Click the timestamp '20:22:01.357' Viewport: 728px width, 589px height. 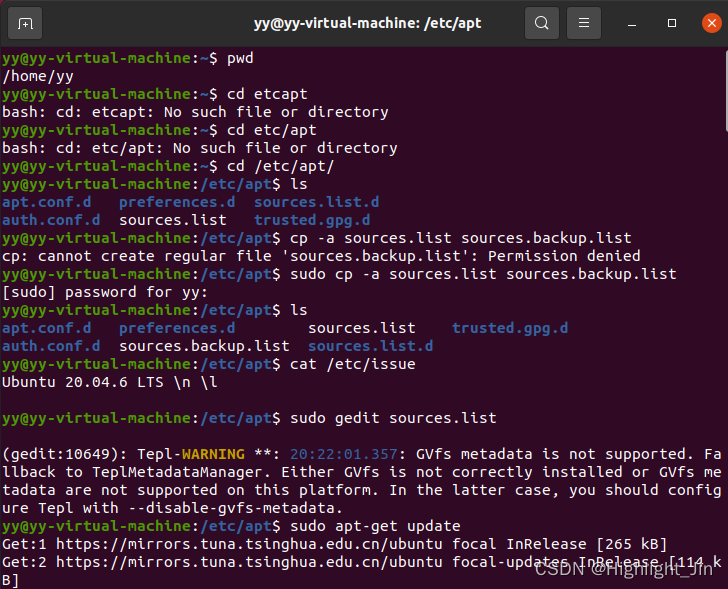pos(344,454)
